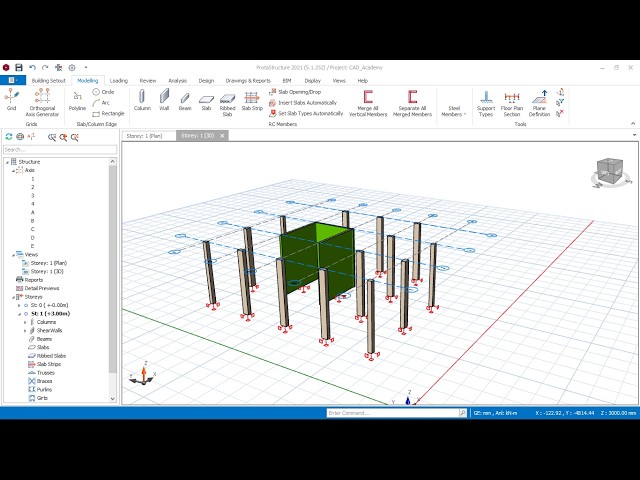Click the view cube navigator
This screenshot has height=480, width=640.
(610, 172)
